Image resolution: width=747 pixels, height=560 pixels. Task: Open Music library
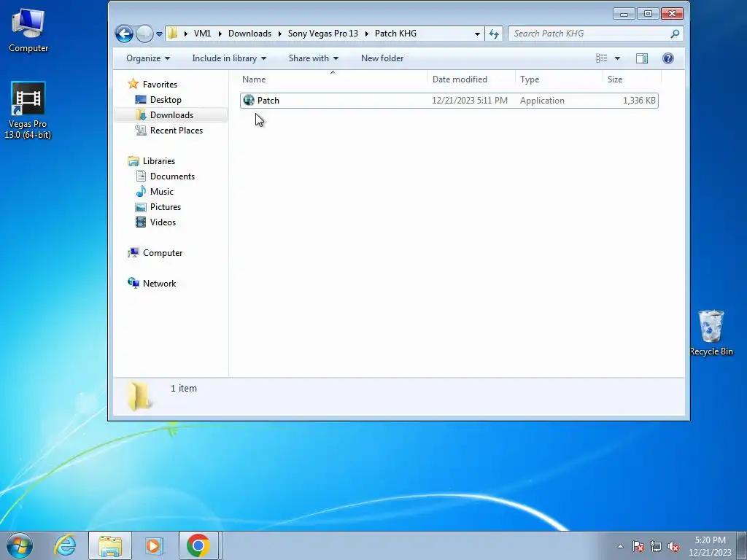[161, 192]
